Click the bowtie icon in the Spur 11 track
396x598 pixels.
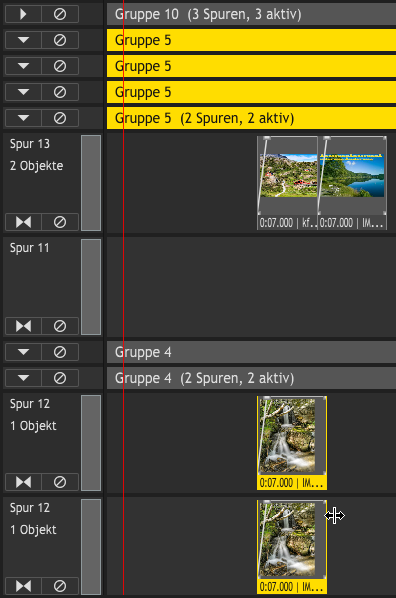(23, 326)
